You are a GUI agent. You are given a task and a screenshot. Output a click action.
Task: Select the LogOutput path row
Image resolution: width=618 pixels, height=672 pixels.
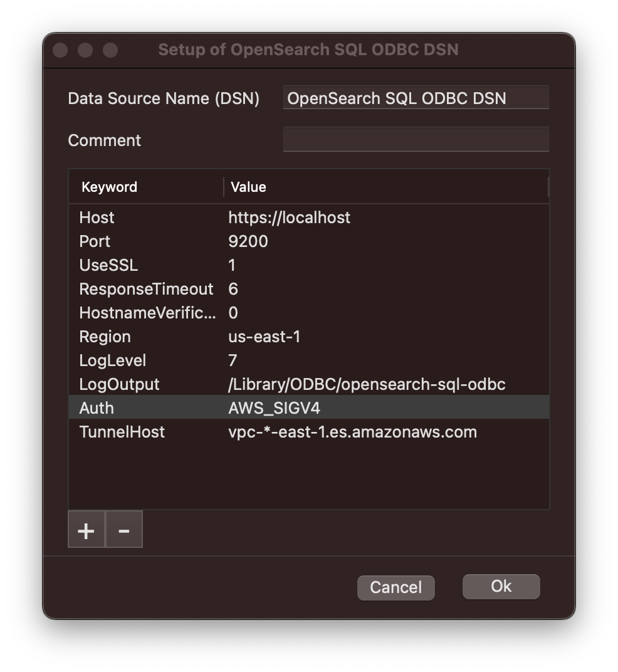[119, 384]
